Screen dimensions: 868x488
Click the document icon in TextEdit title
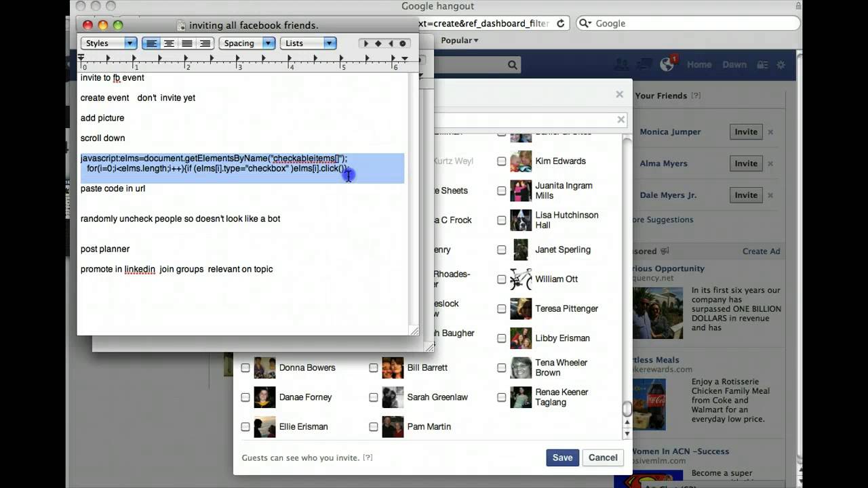181,25
